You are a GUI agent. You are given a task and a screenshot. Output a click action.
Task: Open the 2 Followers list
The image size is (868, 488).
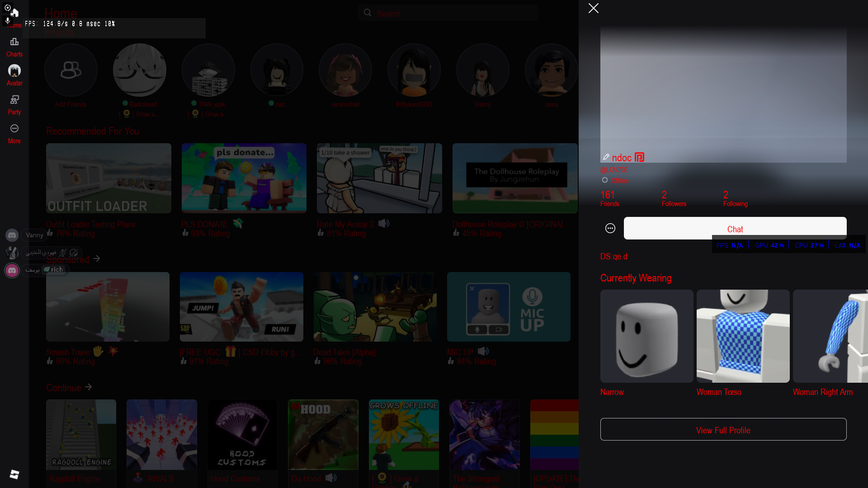(674, 198)
